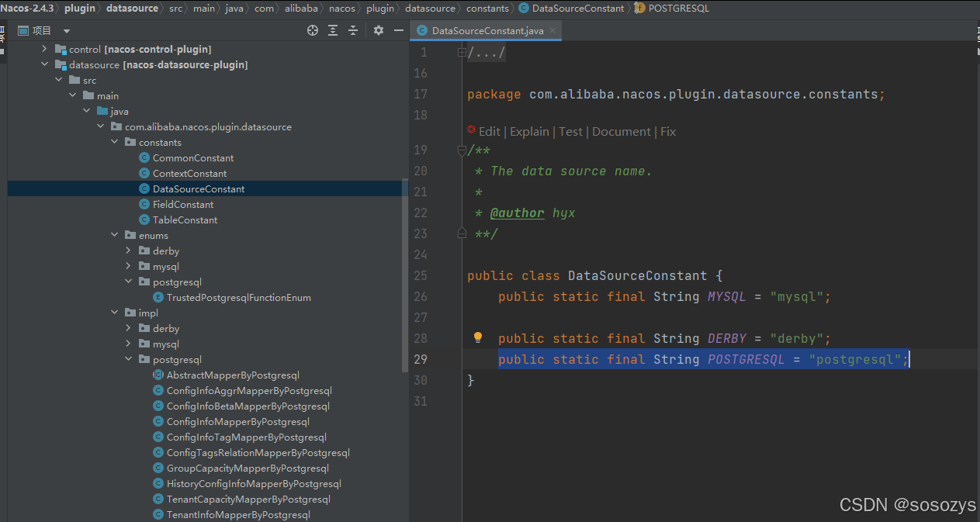This screenshot has height=522, width=980.
Task: Click the class icon of FieldConstant
Action: click(x=144, y=204)
